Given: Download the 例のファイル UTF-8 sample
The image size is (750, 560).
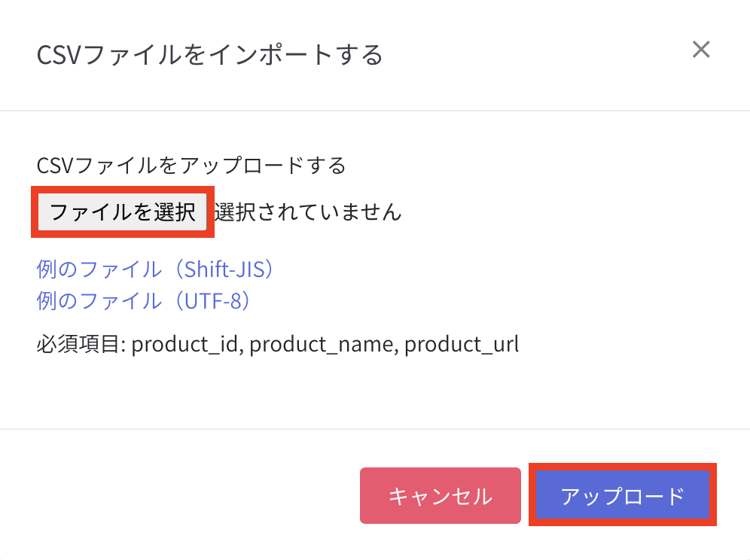Looking at the screenshot, I should coord(144,301).
